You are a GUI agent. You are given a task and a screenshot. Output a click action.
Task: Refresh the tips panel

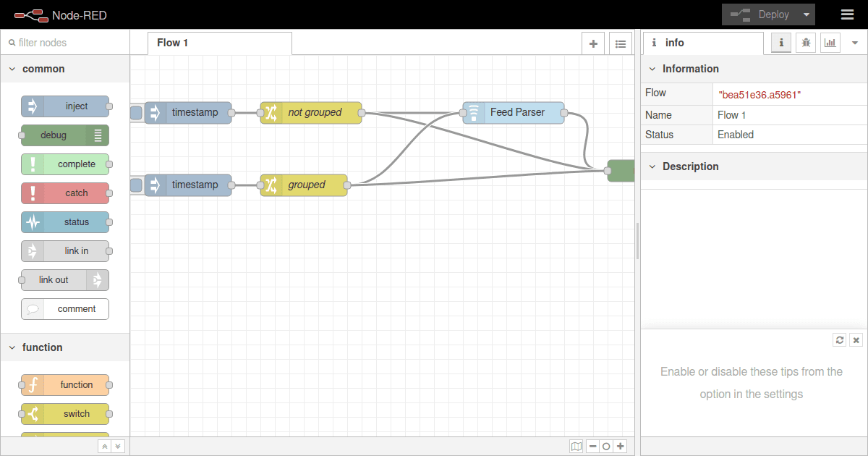click(839, 339)
